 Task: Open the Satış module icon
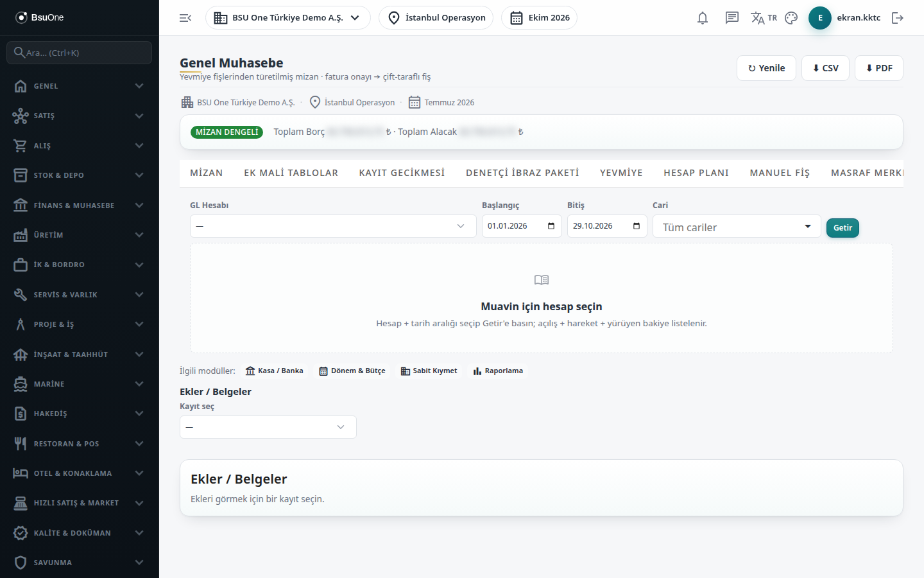(21, 116)
